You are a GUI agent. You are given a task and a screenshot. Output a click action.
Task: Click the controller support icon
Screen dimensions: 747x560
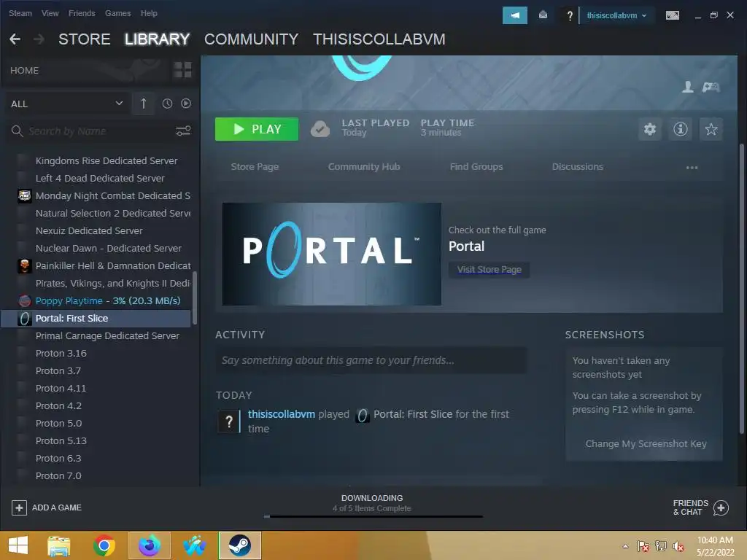[x=711, y=87]
